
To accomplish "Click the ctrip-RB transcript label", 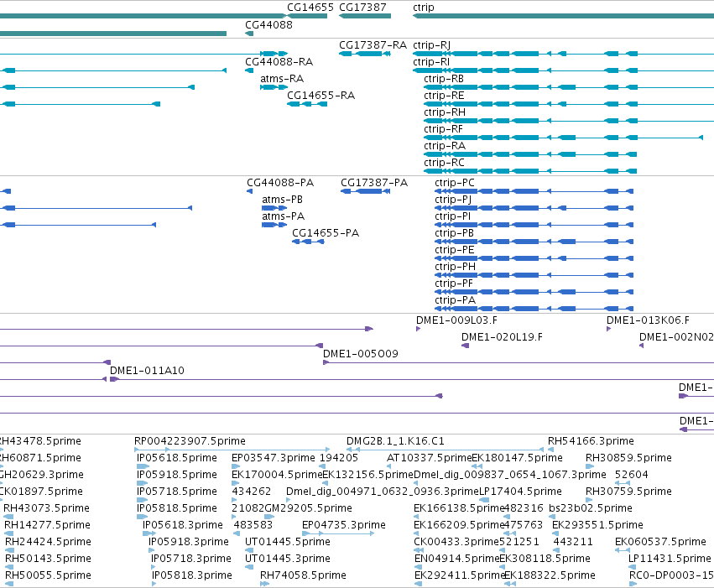I will (x=444, y=79).
